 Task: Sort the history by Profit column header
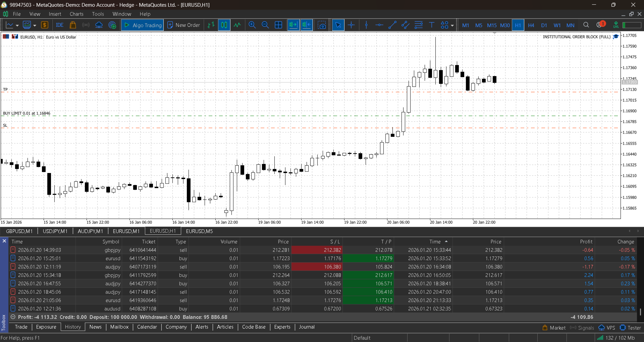tap(586, 241)
